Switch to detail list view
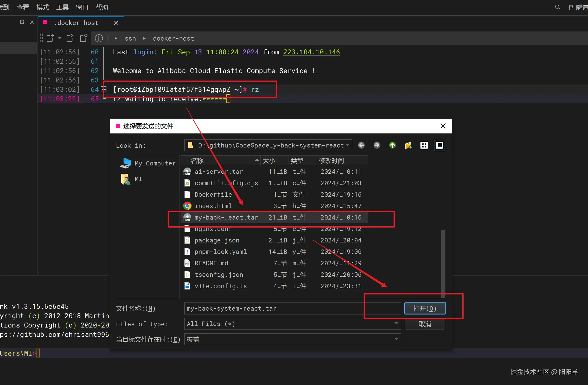 pyautogui.click(x=439, y=145)
